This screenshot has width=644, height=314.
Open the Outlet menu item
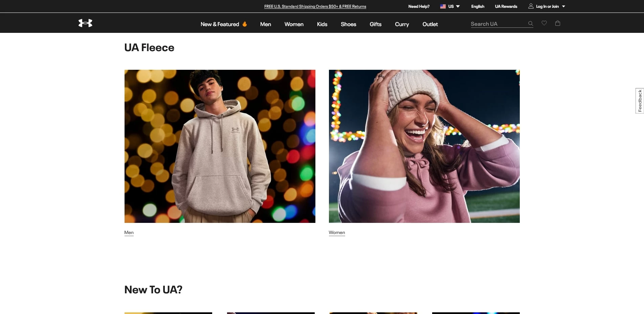tap(430, 24)
